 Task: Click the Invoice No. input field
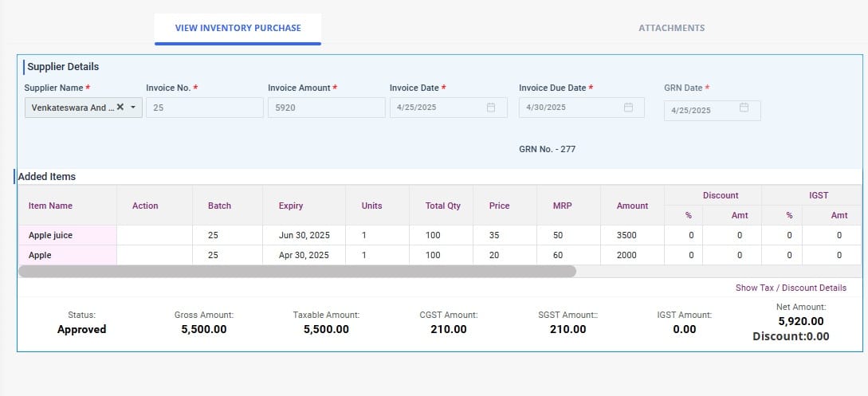(204, 108)
